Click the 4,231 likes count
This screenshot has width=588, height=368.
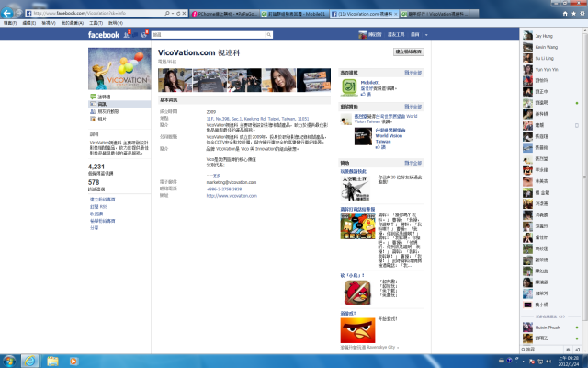96,167
